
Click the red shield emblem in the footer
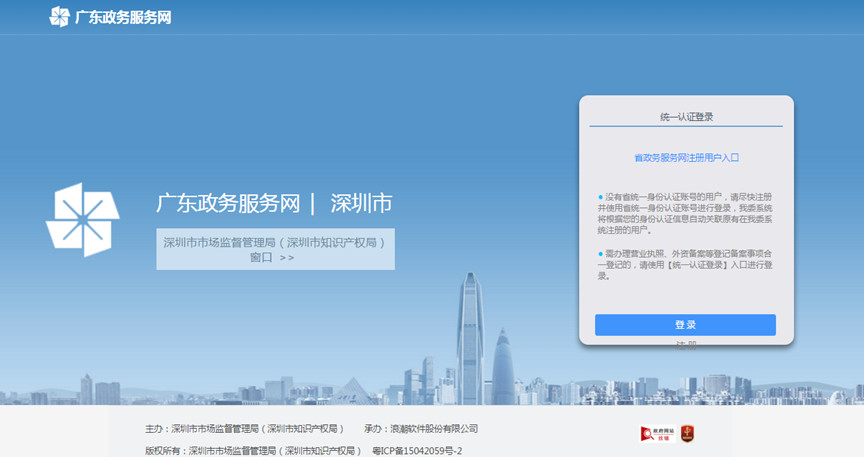(x=687, y=434)
